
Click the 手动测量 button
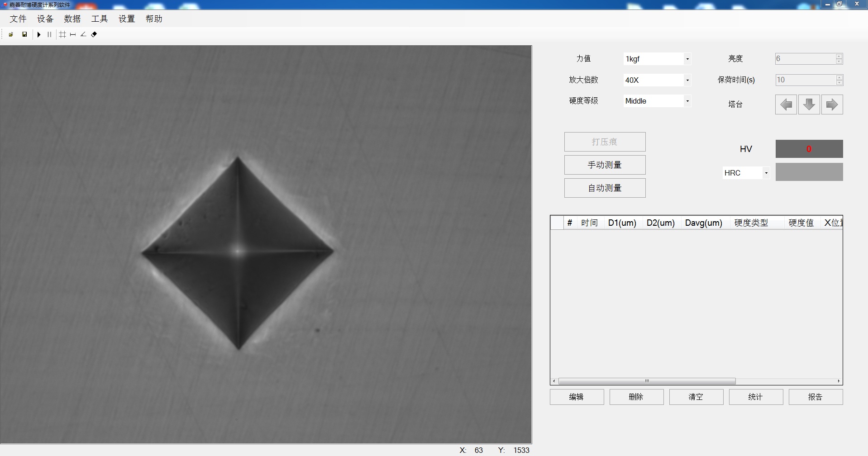click(x=605, y=165)
